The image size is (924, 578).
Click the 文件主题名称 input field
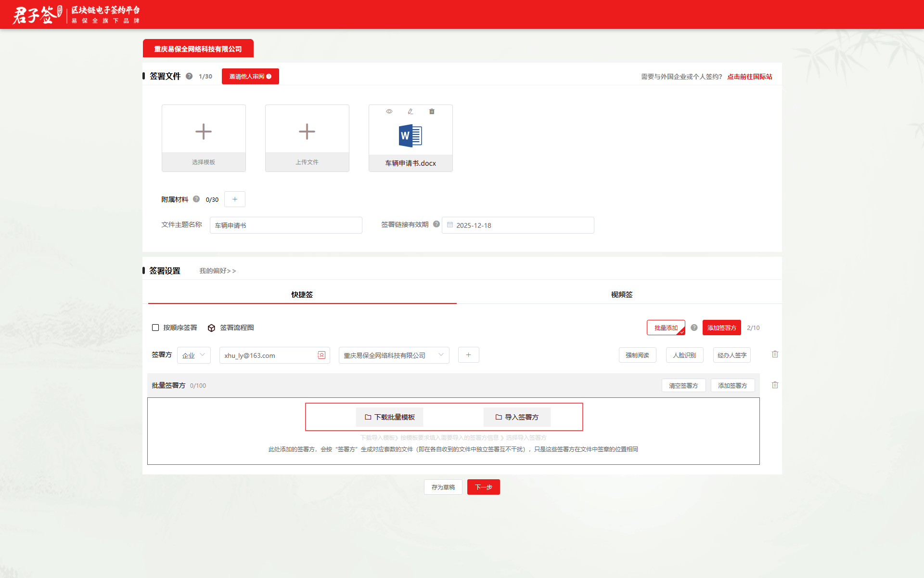[286, 225]
